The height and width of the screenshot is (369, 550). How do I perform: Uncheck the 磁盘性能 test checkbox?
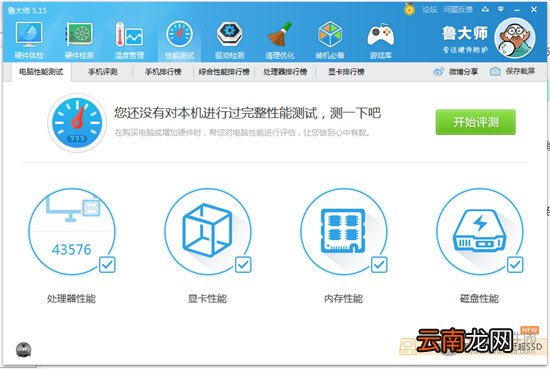[x=515, y=264]
